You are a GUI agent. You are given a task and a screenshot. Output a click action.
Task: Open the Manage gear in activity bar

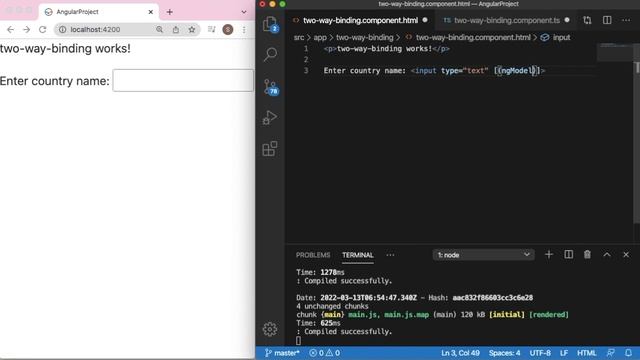[x=270, y=329]
